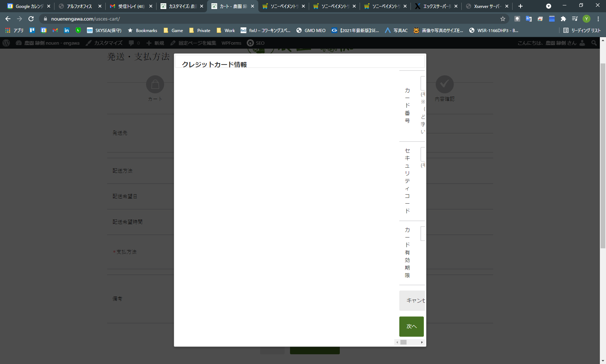The width and height of the screenshot is (606, 364).
Task: Click the キャンセル button in dialog
Action: click(412, 301)
